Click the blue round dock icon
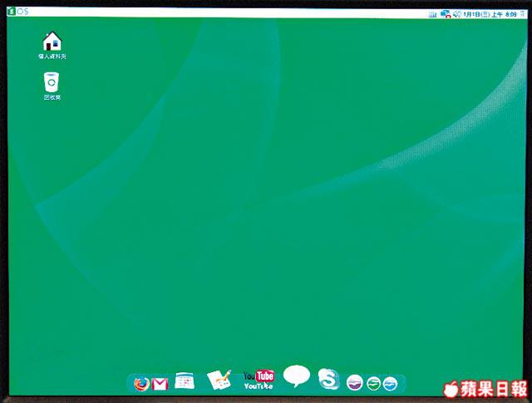532x403 pixels. pyautogui.click(x=391, y=383)
